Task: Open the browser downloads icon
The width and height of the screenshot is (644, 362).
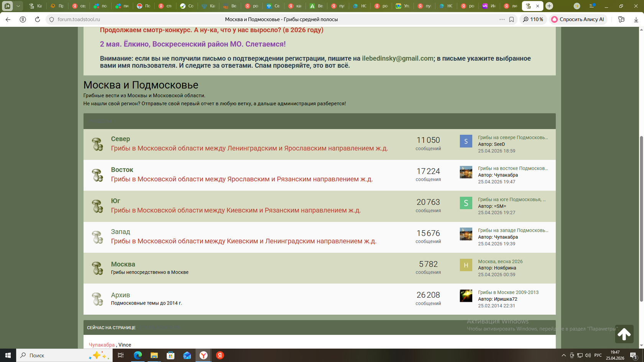Action: click(x=636, y=19)
